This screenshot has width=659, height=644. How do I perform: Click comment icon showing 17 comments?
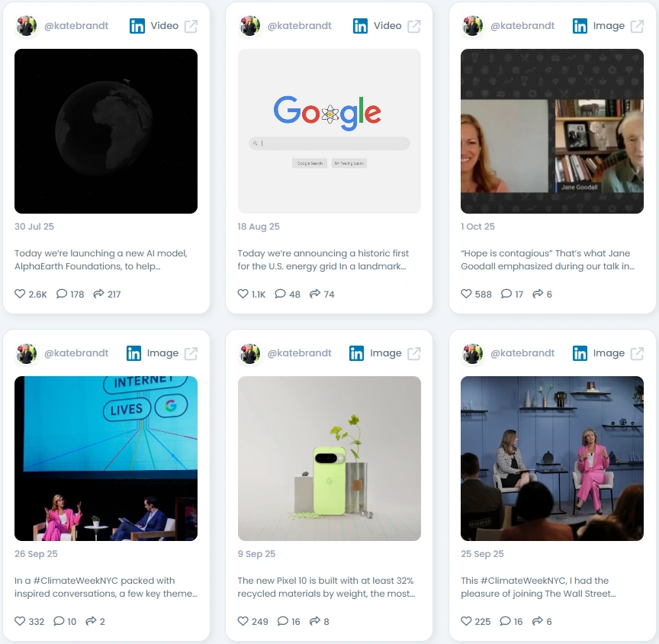(x=506, y=294)
